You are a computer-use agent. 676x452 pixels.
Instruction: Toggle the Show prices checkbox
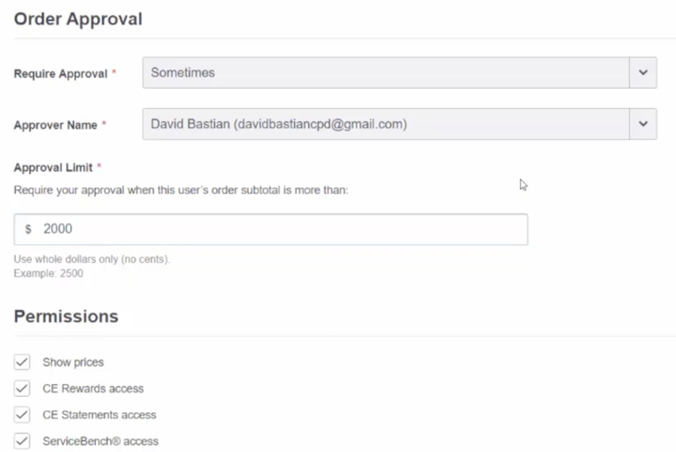(22, 362)
